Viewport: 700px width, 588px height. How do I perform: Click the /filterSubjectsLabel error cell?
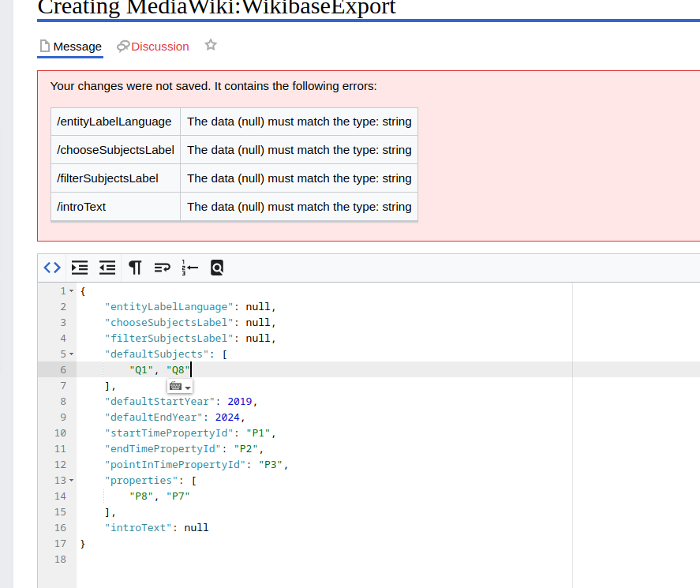pos(116,178)
